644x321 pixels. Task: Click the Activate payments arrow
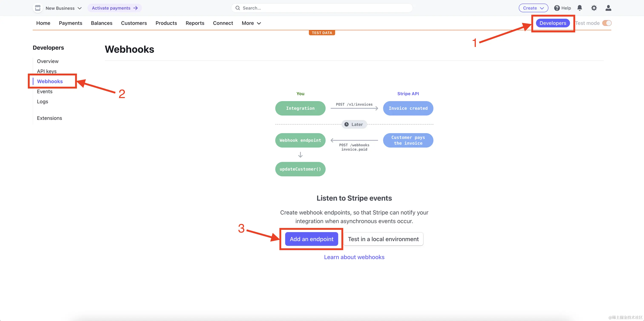pyautogui.click(x=135, y=8)
